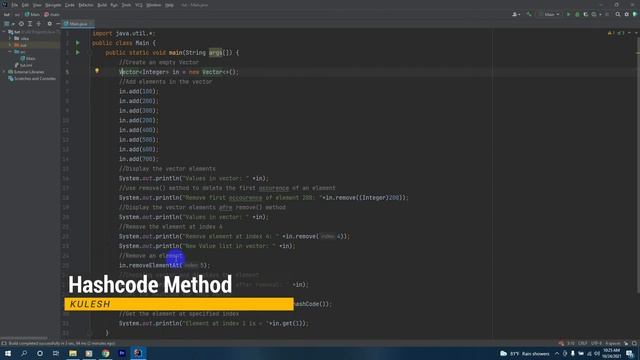
Task: Click the Debug bug icon in toolbar
Action: click(577, 14)
